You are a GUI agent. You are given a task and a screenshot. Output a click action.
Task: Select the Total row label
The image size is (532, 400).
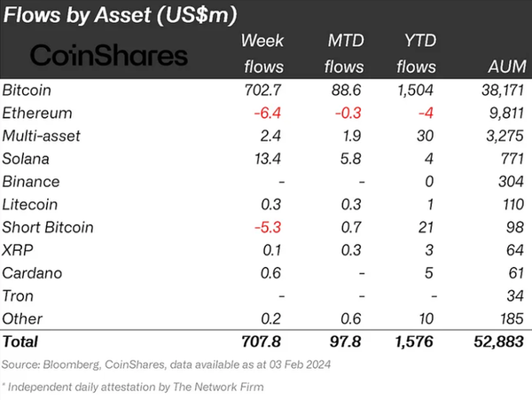[22, 341]
